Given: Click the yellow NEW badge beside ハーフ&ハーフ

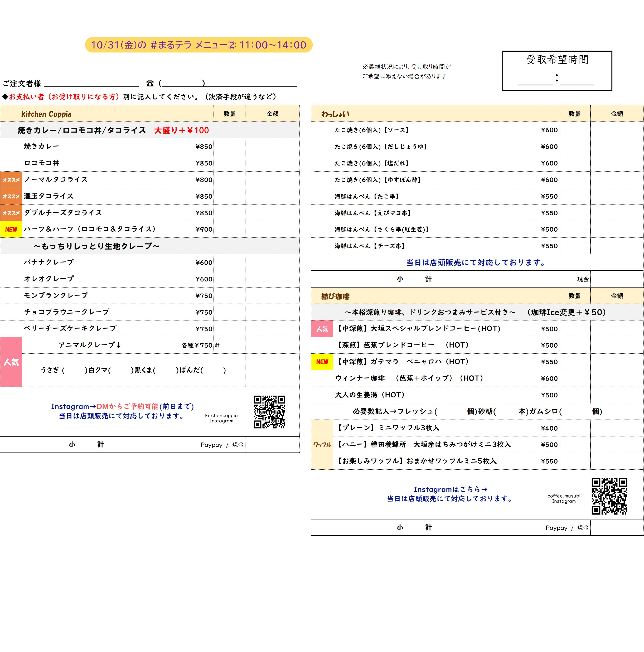Looking at the screenshot, I should pos(11,229).
